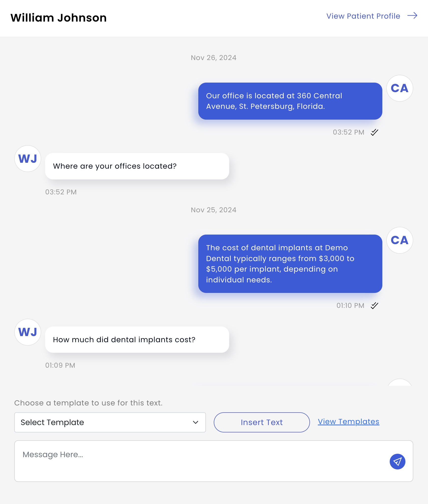Click CA avatar next to dental implants reply
This screenshot has width=428, height=504.
400,240
